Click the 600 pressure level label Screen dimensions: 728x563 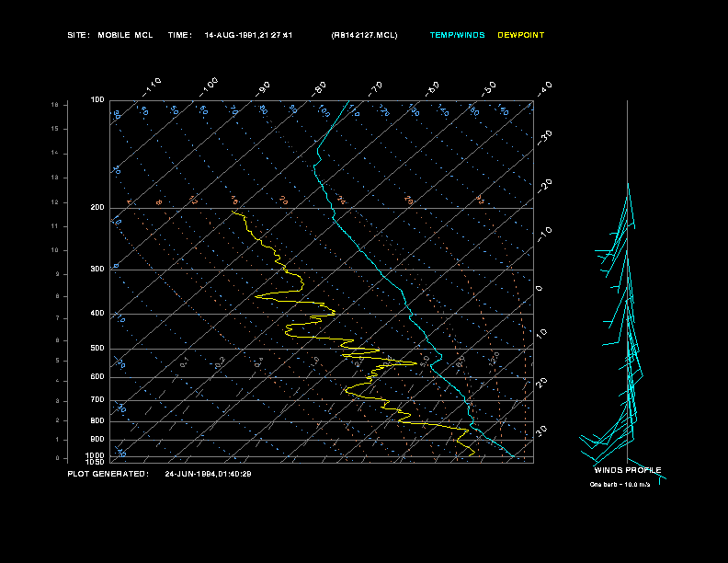[x=97, y=377]
